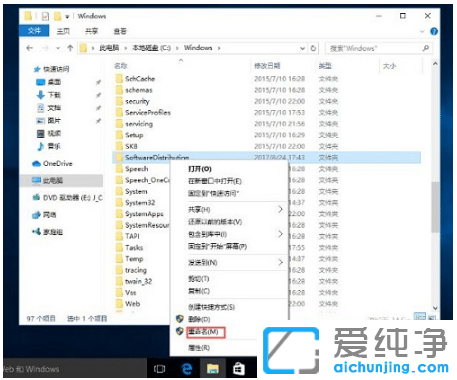Select 家庭组 in the navigation pane
Viewport: 457px width, 380px height.
point(53,232)
